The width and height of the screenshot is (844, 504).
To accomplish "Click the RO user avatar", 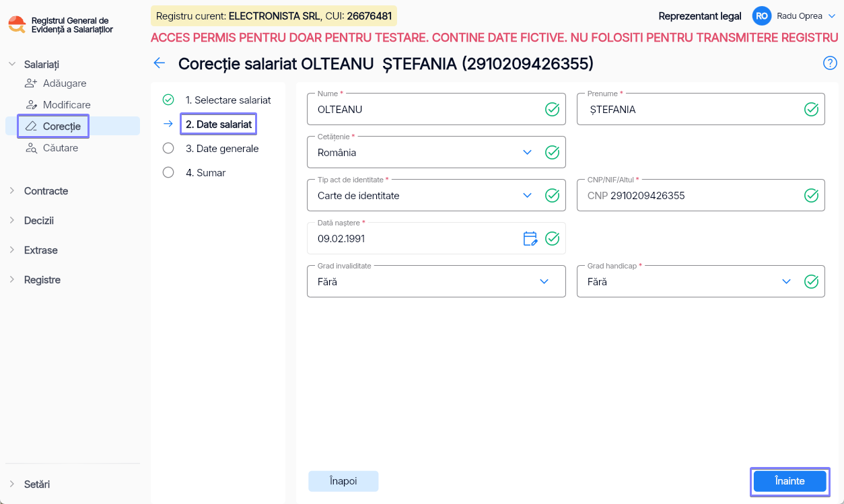I will (x=762, y=16).
